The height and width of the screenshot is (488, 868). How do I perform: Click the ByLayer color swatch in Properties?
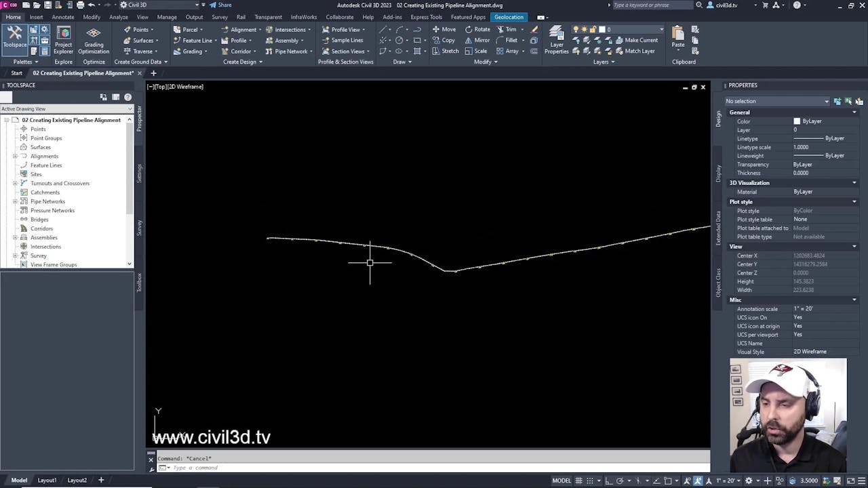tap(797, 121)
